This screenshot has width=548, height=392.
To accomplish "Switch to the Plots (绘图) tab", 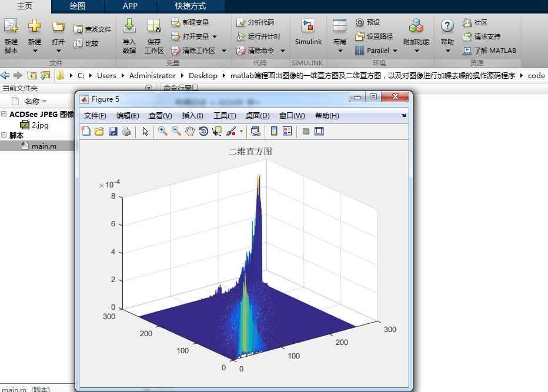I will [78, 6].
